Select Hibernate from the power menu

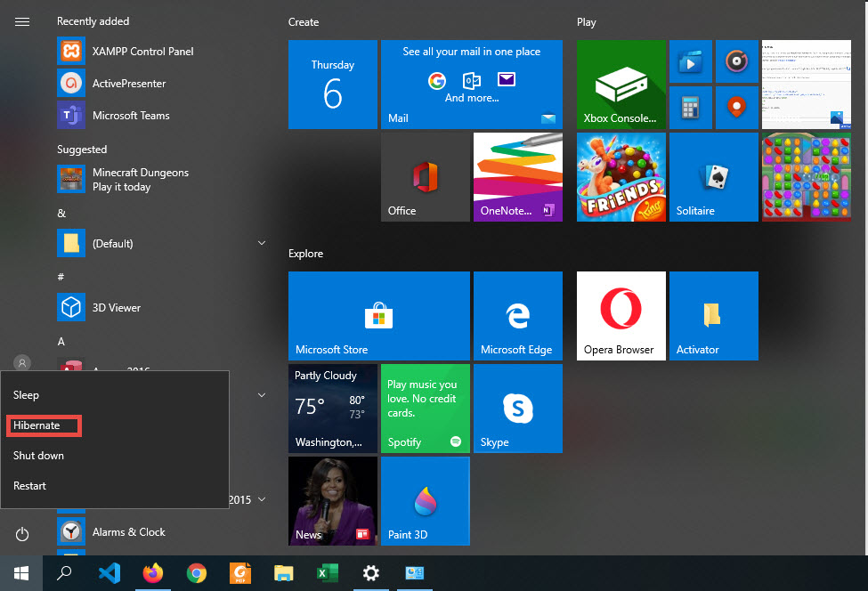coord(37,425)
